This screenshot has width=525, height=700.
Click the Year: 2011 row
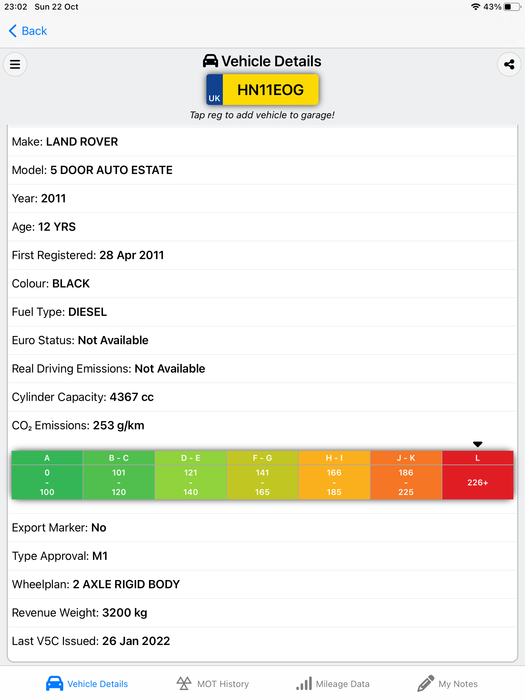coord(262,198)
